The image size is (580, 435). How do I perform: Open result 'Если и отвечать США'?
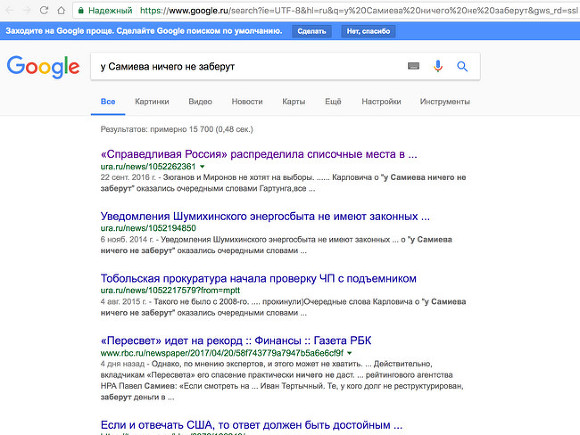point(252,425)
